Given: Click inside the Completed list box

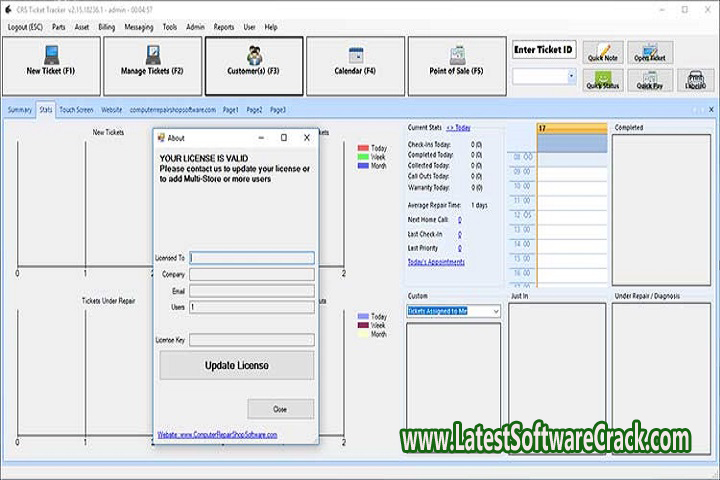Looking at the screenshot, I should (661, 209).
